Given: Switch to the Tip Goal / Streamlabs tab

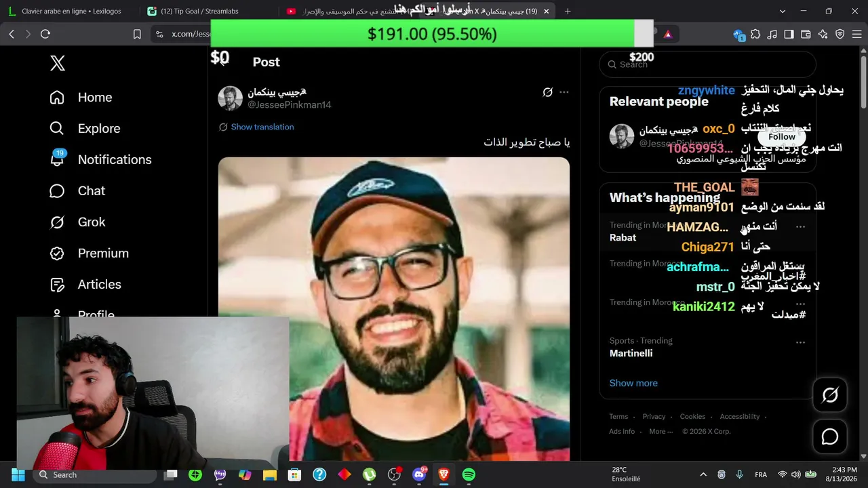Looking at the screenshot, I should (206, 11).
